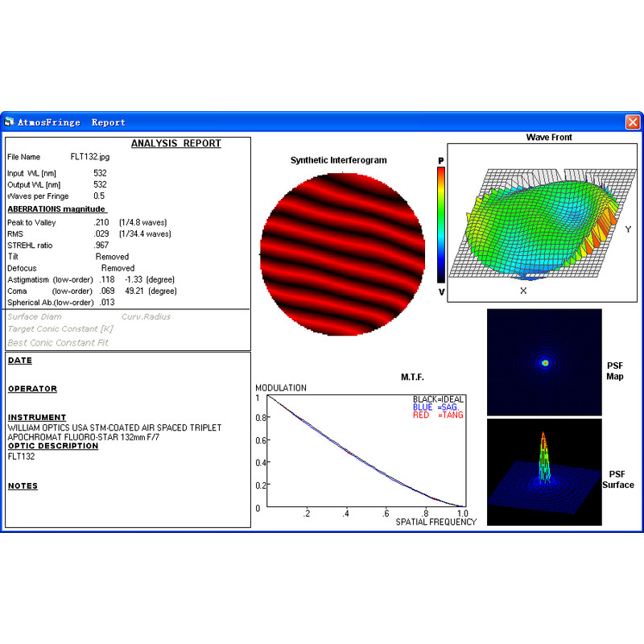Select the PSF Map image

[x=543, y=362]
